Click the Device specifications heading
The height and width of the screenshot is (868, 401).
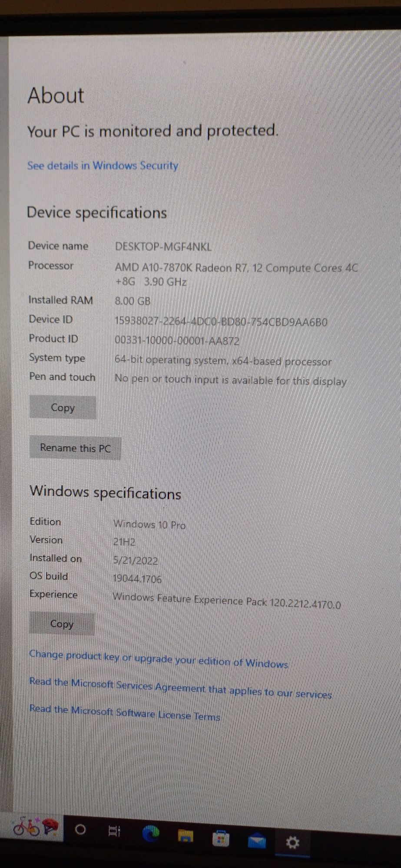point(96,212)
